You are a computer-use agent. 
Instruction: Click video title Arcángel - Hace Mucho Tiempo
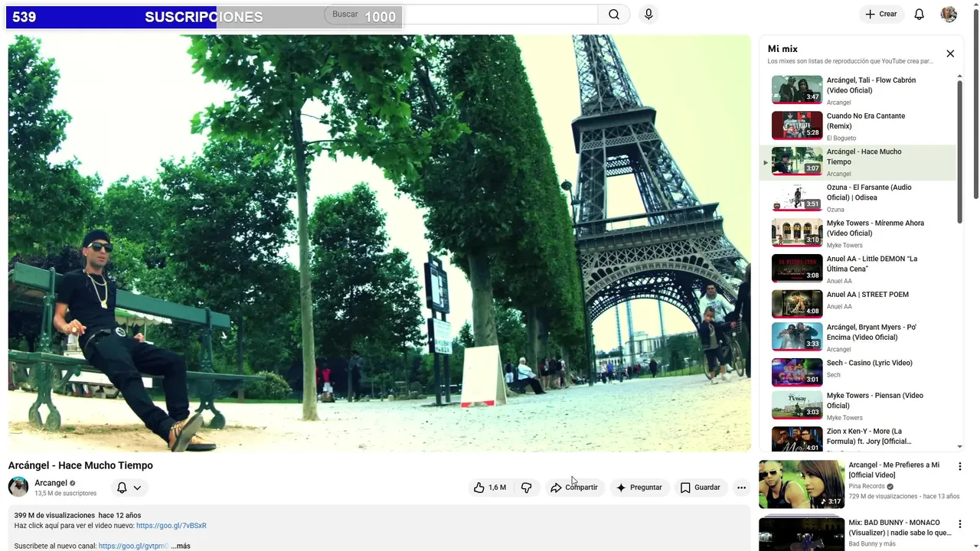click(80, 465)
